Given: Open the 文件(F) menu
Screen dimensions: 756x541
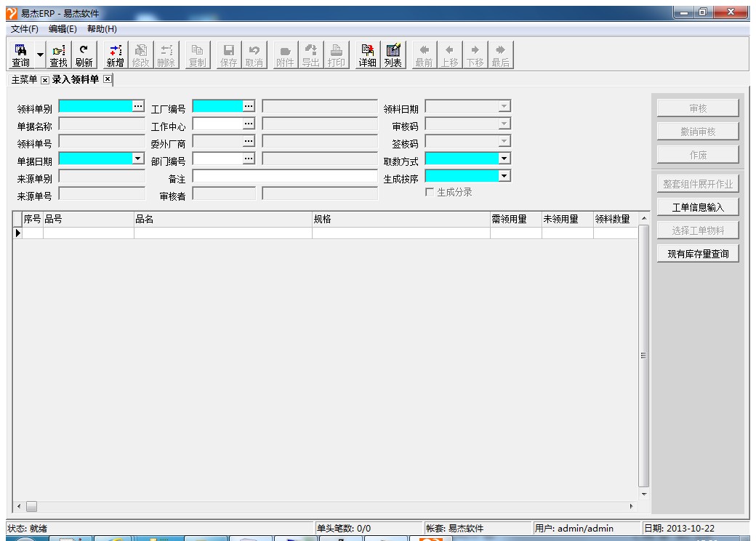Looking at the screenshot, I should point(24,28).
